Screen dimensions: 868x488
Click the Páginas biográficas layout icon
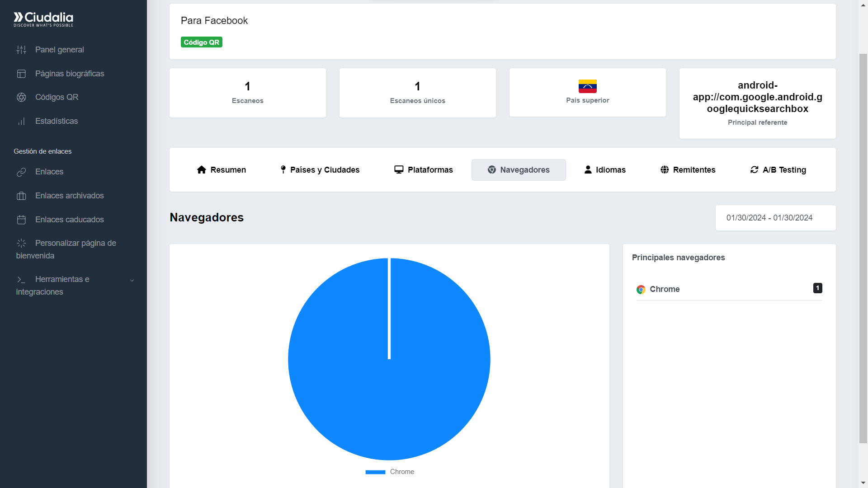tap(21, 74)
